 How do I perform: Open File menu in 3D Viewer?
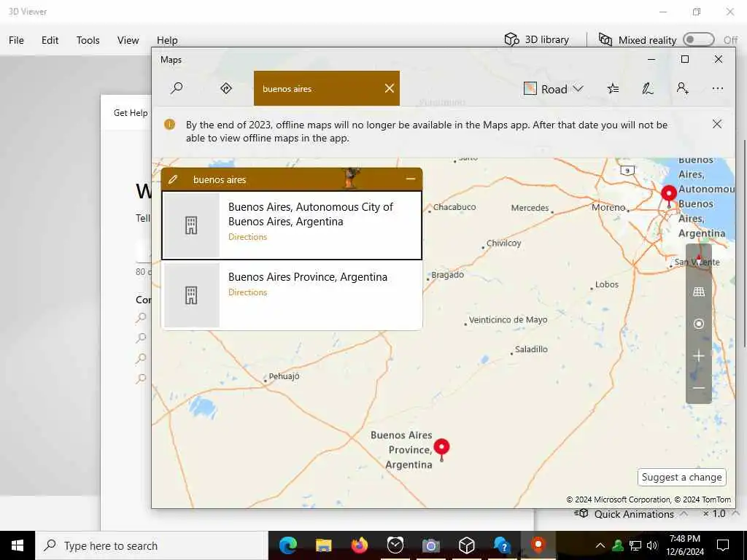pyautogui.click(x=16, y=40)
